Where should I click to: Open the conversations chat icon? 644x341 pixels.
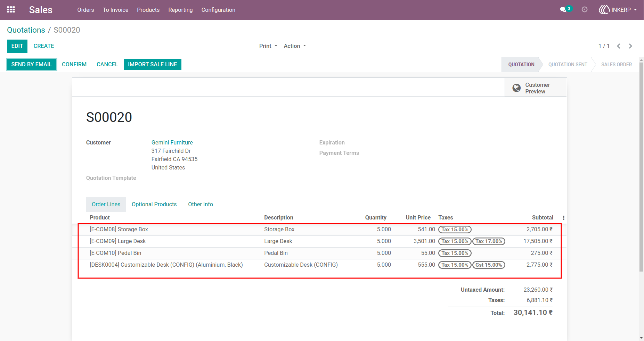[x=563, y=10]
